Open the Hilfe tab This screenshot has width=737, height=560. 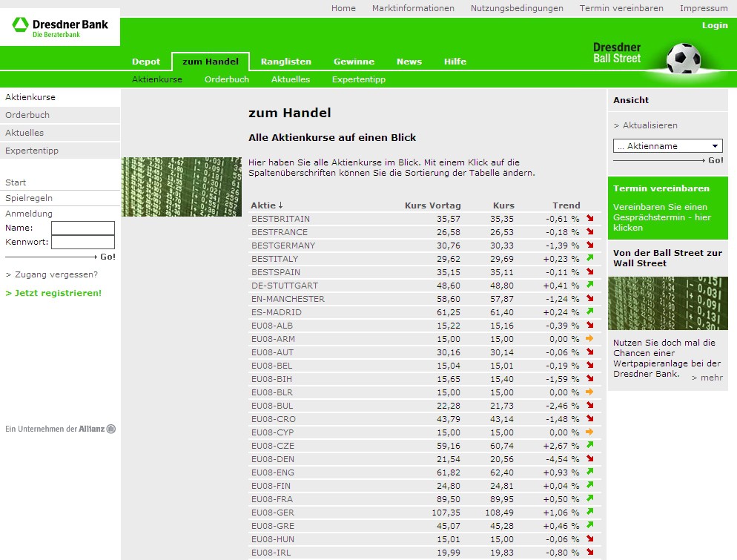(455, 62)
